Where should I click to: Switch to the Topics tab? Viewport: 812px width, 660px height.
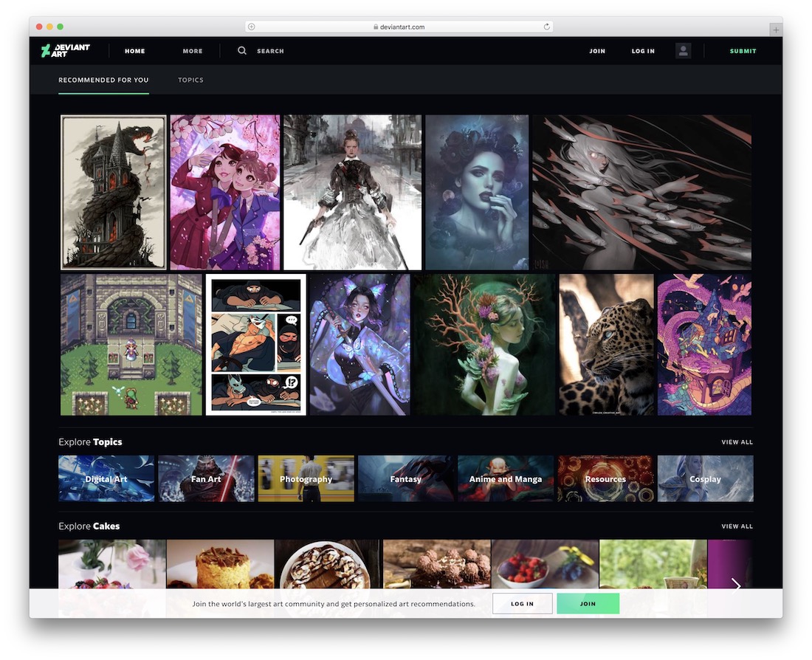[x=190, y=80]
